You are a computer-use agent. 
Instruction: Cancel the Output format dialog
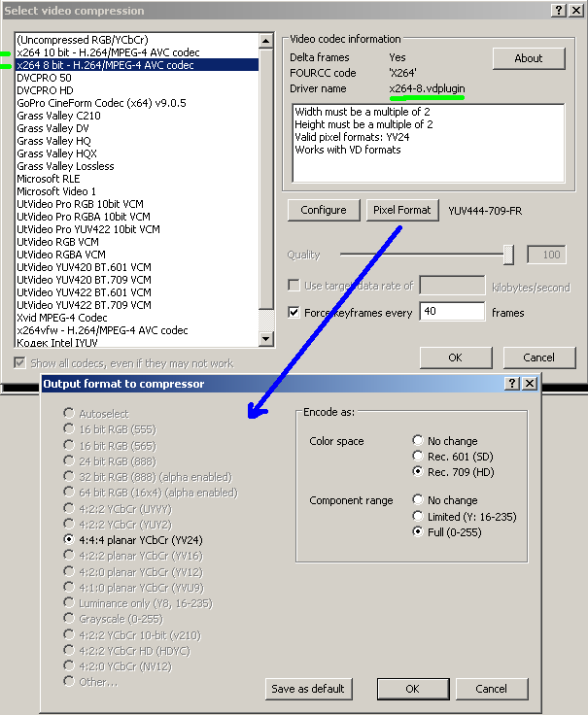click(x=492, y=689)
